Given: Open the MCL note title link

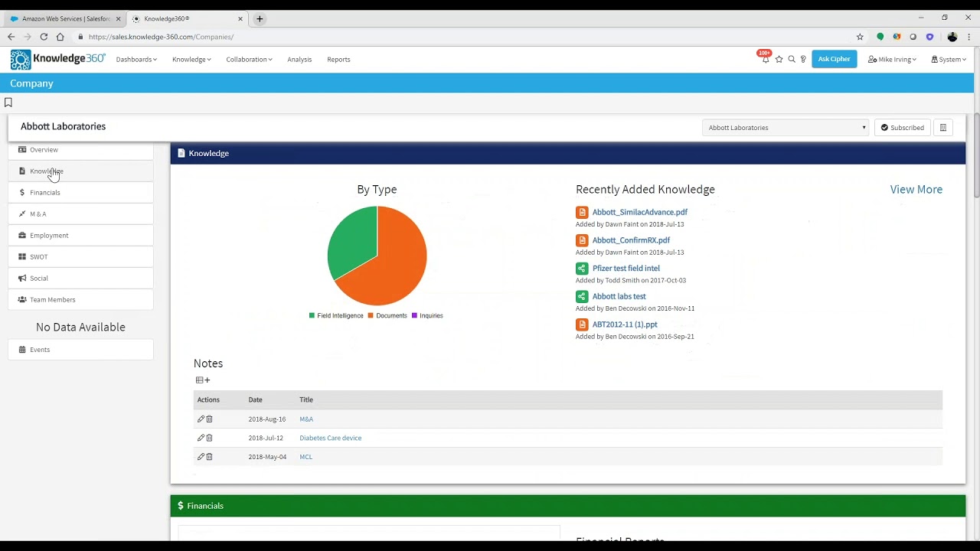Looking at the screenshot, I should click(305, 457).
